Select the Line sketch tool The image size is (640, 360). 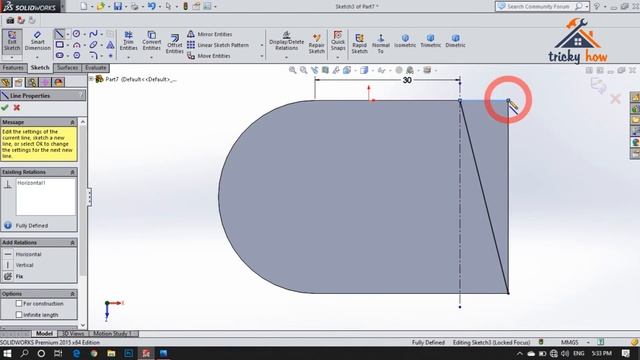[60, 34]
